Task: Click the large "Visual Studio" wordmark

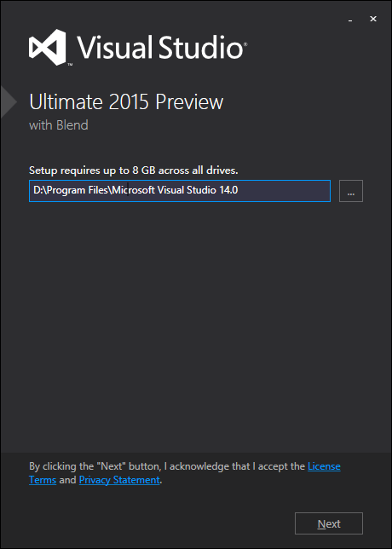Action: (x=159, y=47)
